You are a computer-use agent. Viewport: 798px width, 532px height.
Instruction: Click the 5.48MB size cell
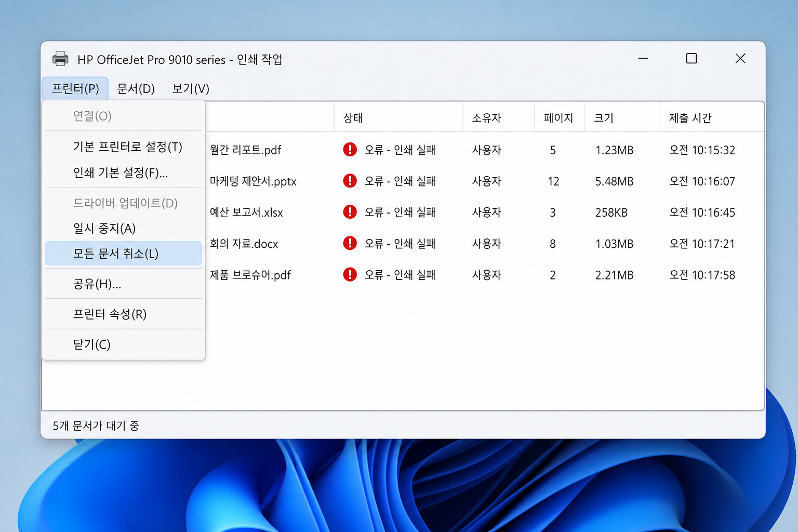[x=614, y=181]
